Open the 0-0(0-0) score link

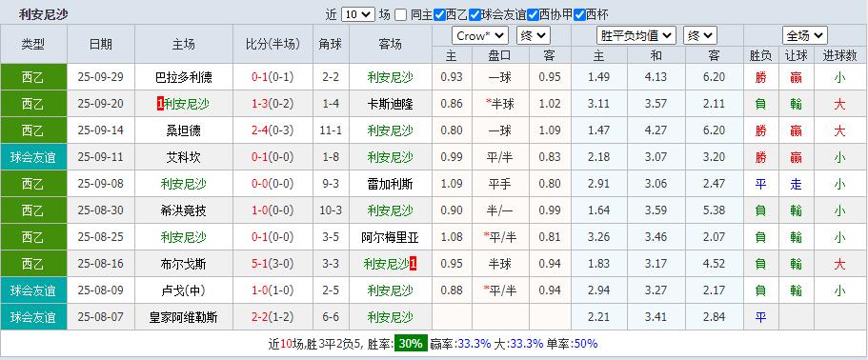pyautogui.click(x=273, y=184)
